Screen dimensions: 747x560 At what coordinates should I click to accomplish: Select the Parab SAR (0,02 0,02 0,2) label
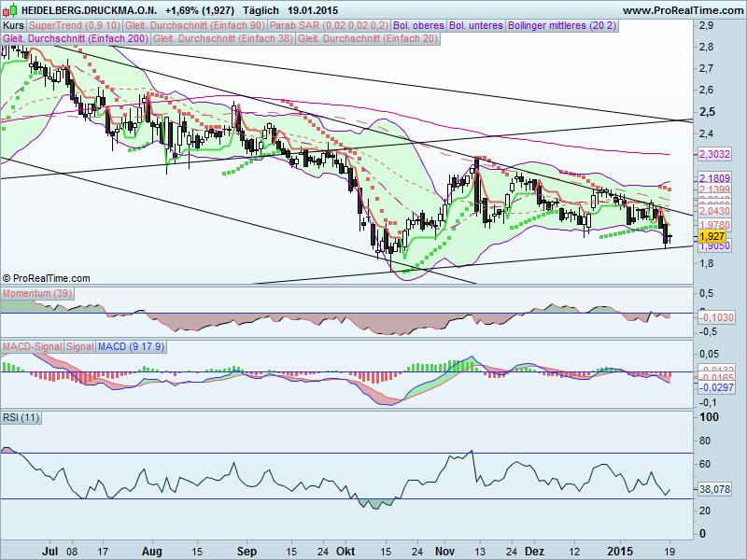click(x=330, y=26)
